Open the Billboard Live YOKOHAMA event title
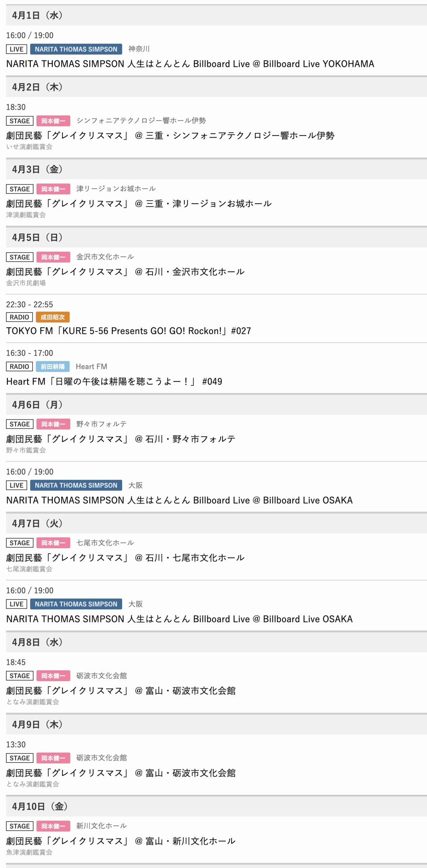Viewport: 427px width, 868px height. point(190,64)
